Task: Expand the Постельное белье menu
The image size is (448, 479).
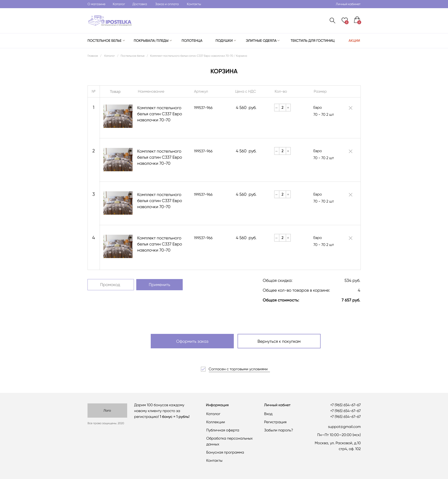Action: pos(106,40)
